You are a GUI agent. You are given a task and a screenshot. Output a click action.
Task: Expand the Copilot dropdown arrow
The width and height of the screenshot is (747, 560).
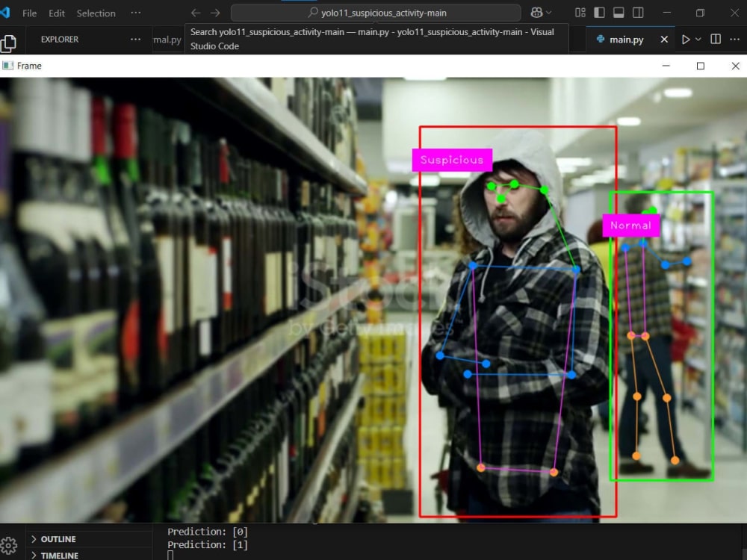(x=549, y=13)
